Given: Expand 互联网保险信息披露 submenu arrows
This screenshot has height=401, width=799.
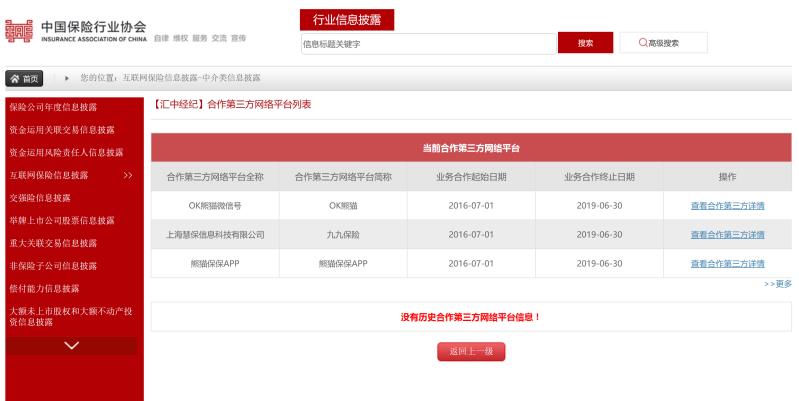Looking at the screenshot, I should (128, 175).
